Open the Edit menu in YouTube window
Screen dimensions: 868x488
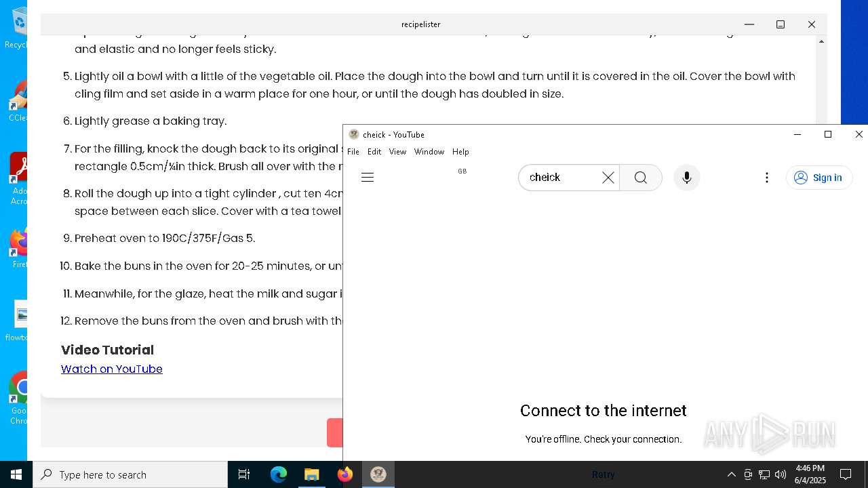[x=374, y=152]
